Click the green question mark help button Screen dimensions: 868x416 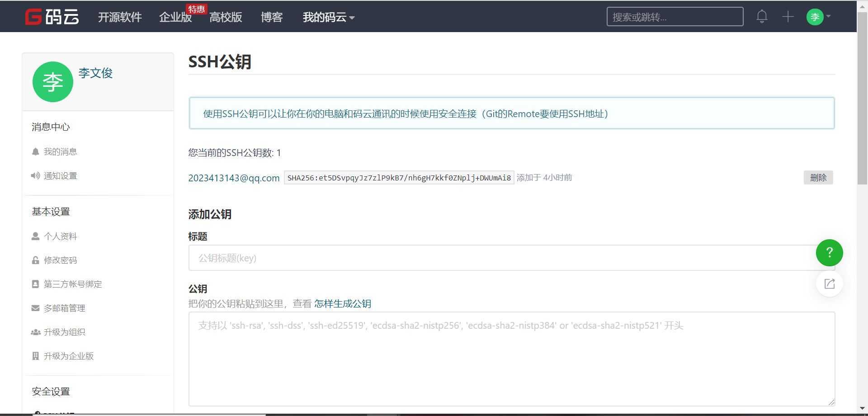click(829, 253)
